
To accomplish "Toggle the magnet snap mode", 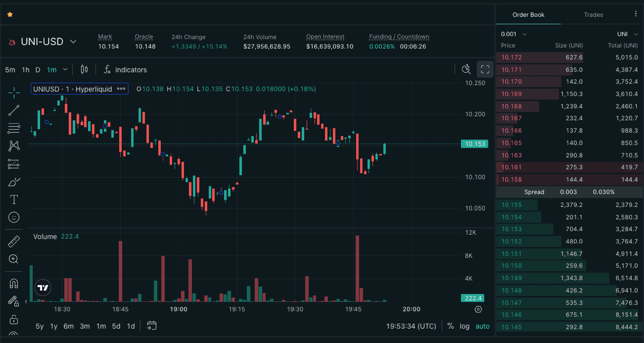I will [x=14, y=283].
